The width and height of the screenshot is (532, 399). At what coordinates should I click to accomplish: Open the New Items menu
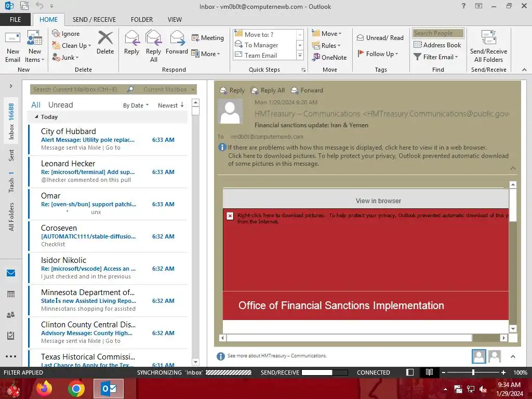35,47
